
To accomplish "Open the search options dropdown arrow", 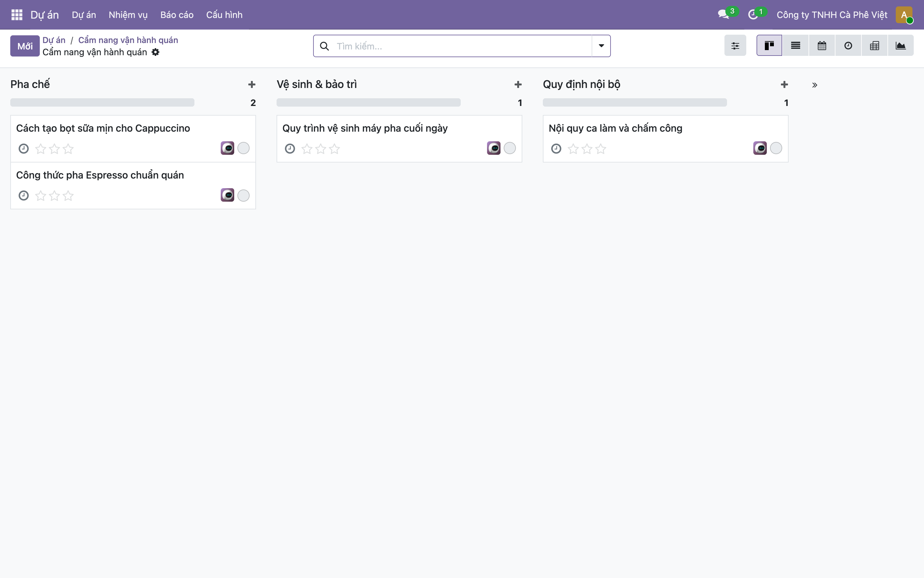I will 601,46.
